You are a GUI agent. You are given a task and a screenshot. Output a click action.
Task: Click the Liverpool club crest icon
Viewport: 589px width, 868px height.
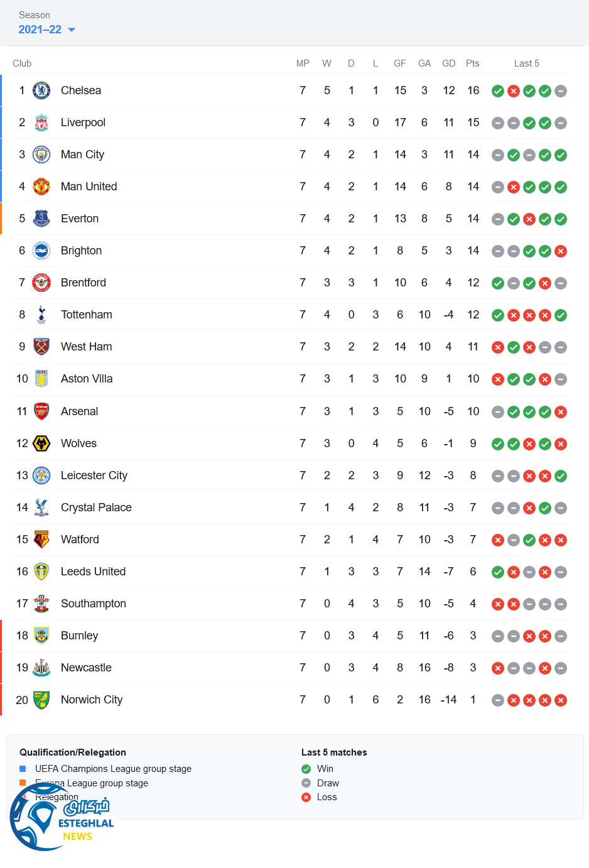tap(41, 122)
